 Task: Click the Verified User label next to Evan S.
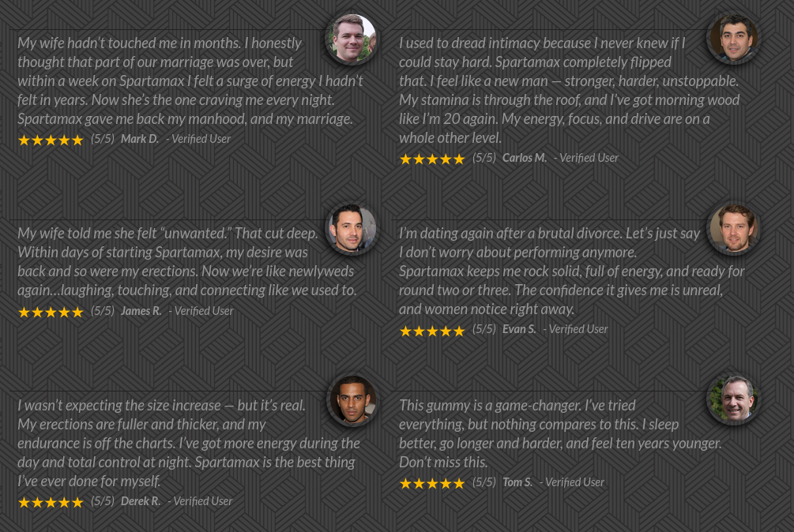[578, 329]
